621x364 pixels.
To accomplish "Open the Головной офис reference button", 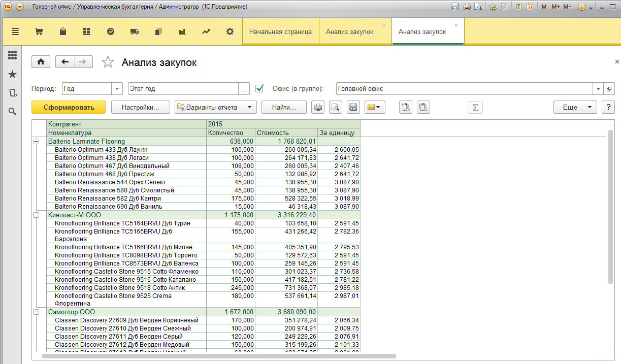I will pos(609,88).
